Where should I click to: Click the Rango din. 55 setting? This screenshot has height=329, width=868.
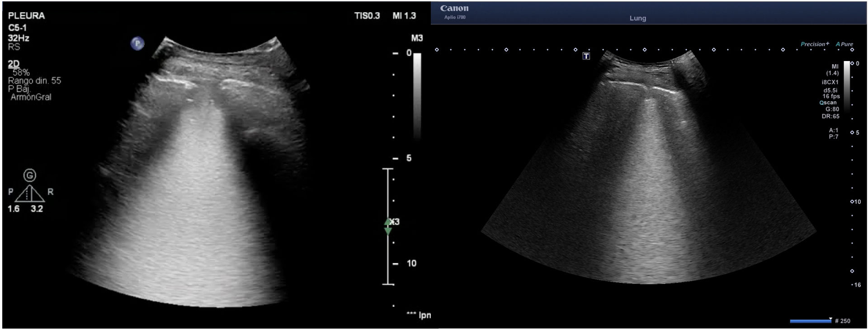click(x=34, y=81)
